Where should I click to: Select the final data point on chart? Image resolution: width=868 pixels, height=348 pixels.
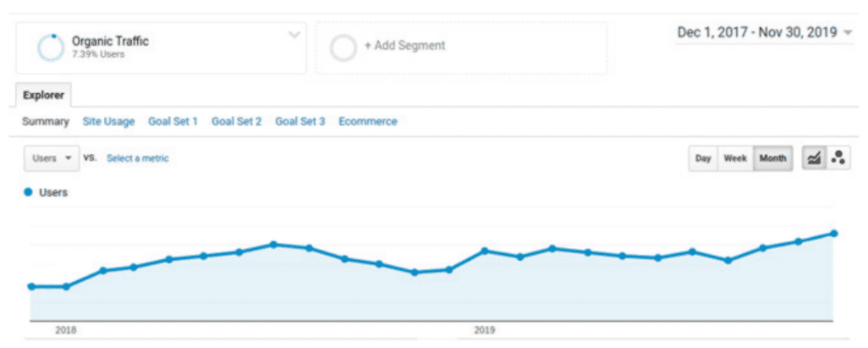point(833,234)
